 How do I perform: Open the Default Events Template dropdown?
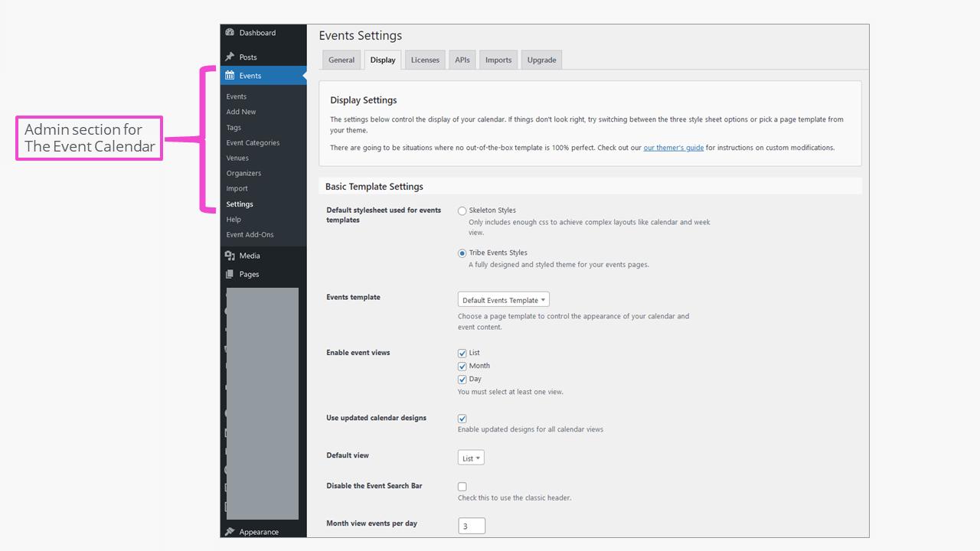coord(503,299)
